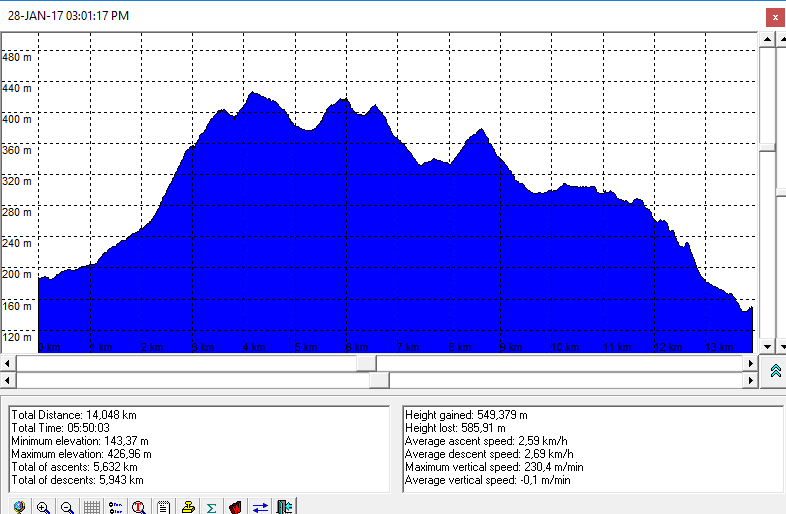Zoom out with the magnifier minus icon
The image size is (786, 514).
click(67, 506)
